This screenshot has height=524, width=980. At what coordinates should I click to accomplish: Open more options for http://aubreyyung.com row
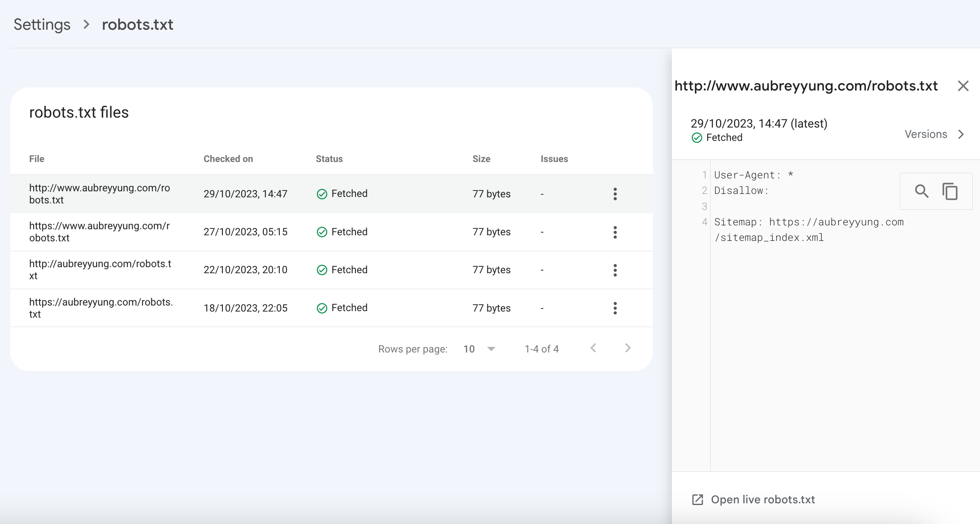615,270
